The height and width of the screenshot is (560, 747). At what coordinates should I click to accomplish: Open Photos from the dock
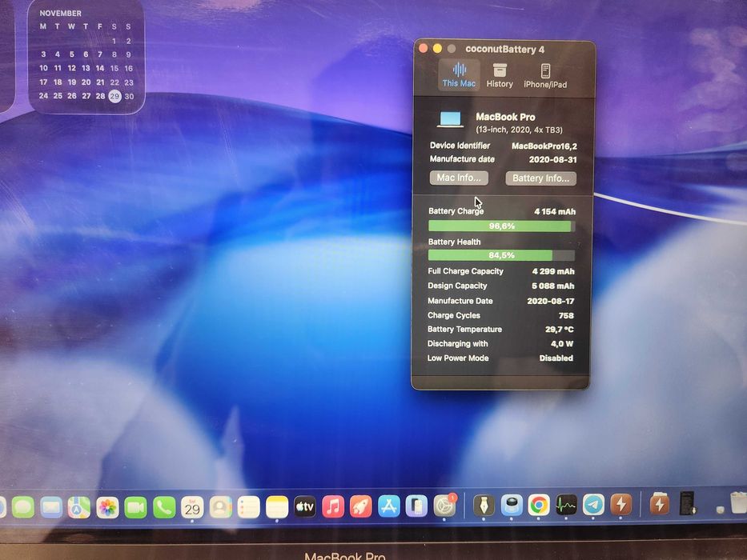click(107, 508)
